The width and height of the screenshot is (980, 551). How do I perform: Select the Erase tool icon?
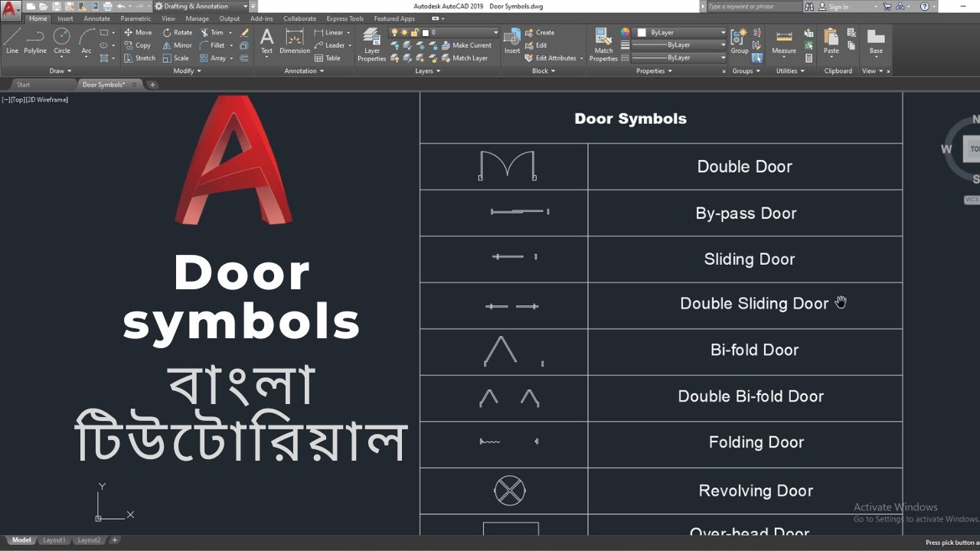(244, 33)
